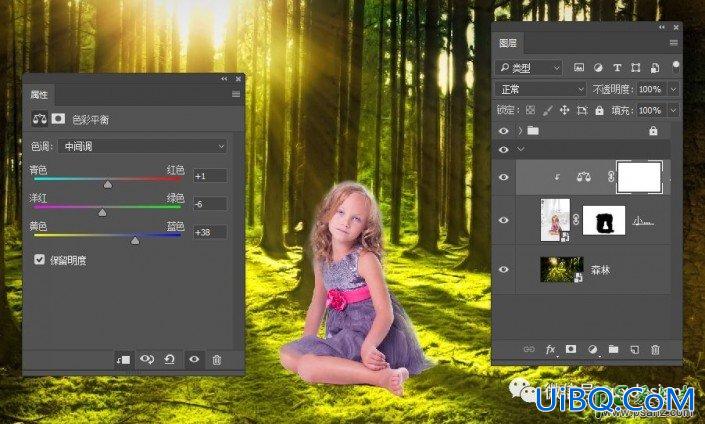
Task: Click the 黄色-蓝色 slider handle
Action: pos(135,241)
